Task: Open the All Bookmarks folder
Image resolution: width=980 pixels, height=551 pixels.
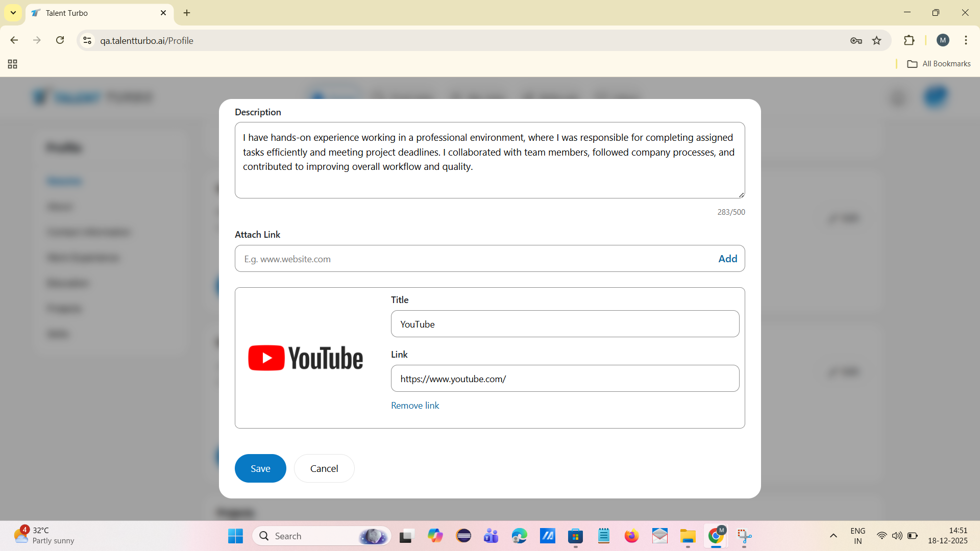Action: click(x=939, y=64)
